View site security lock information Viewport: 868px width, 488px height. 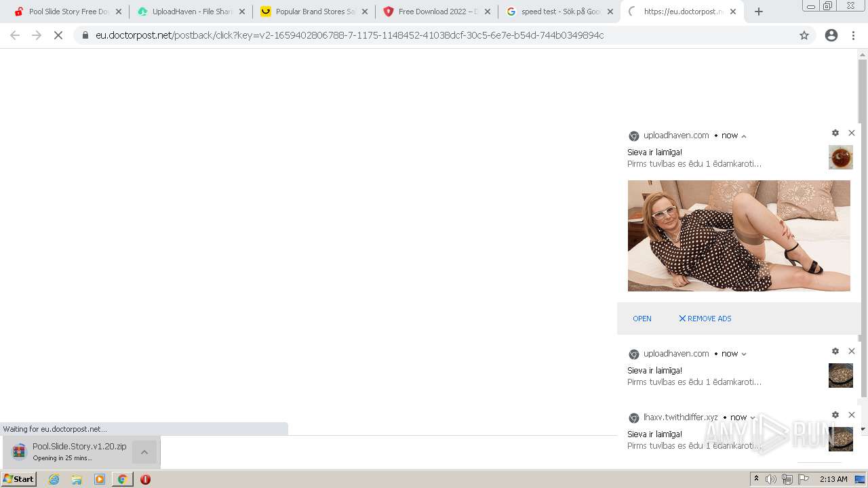[85, 35]
